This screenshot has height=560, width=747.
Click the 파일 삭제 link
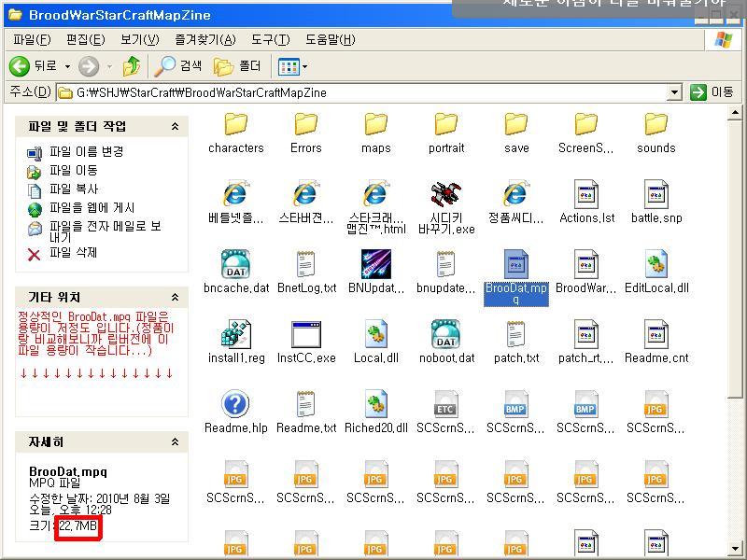(73, 253)
